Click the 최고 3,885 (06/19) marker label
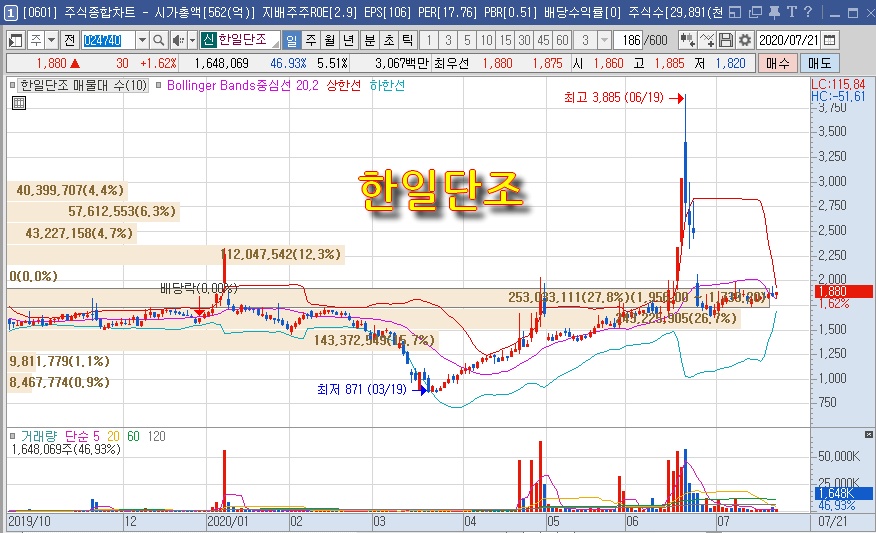The height and width of the screenshot is (533, 876). coord(613,98)
